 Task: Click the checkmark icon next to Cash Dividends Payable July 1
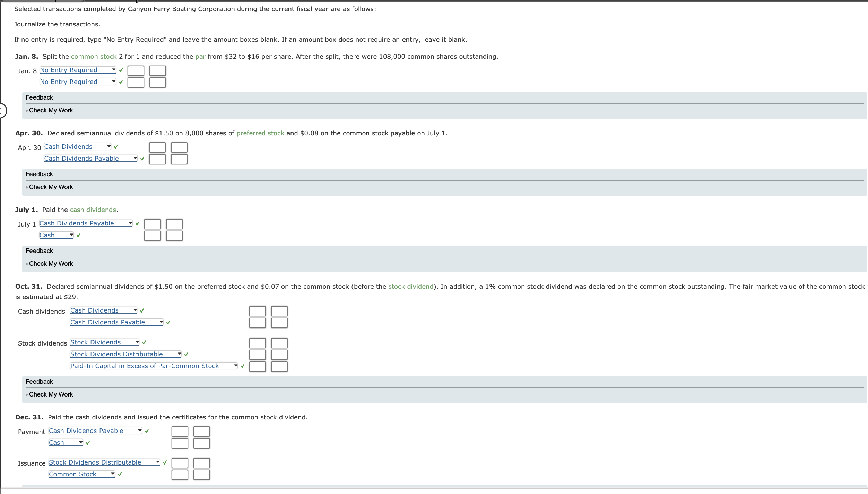coord(137,223)
